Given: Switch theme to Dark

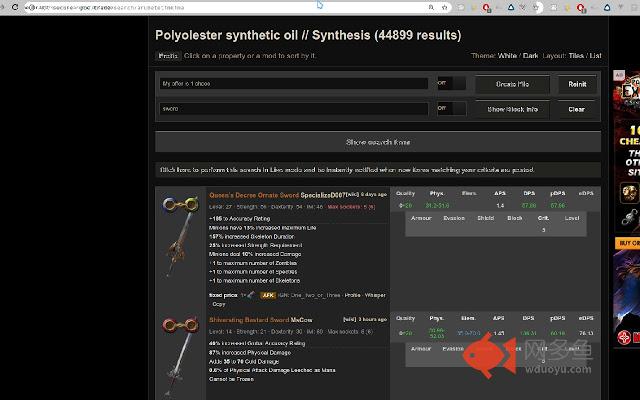Looking at the screenshot, I should (531, 56).
